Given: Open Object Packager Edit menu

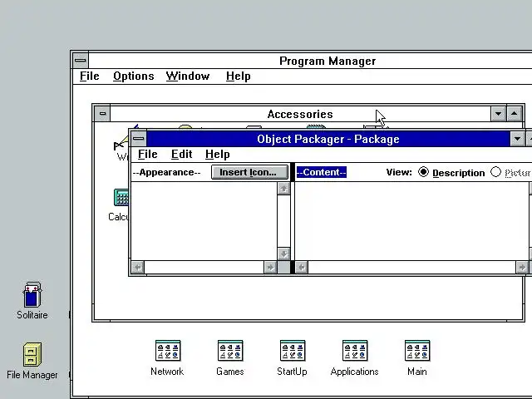Looking at the screenshot, I should point(181,155).
